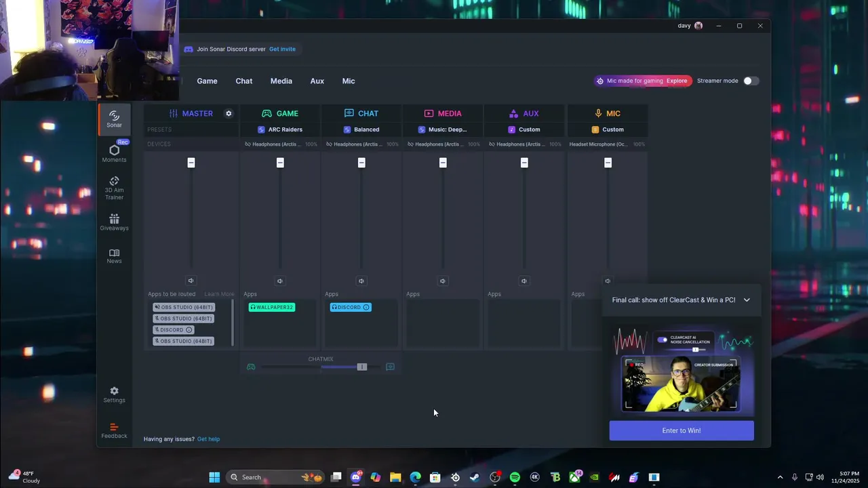The height and width of the screenshot is (488, 868).
Task: Open the NVIDIA app from the taskbar
Action: tap(595, 477)
